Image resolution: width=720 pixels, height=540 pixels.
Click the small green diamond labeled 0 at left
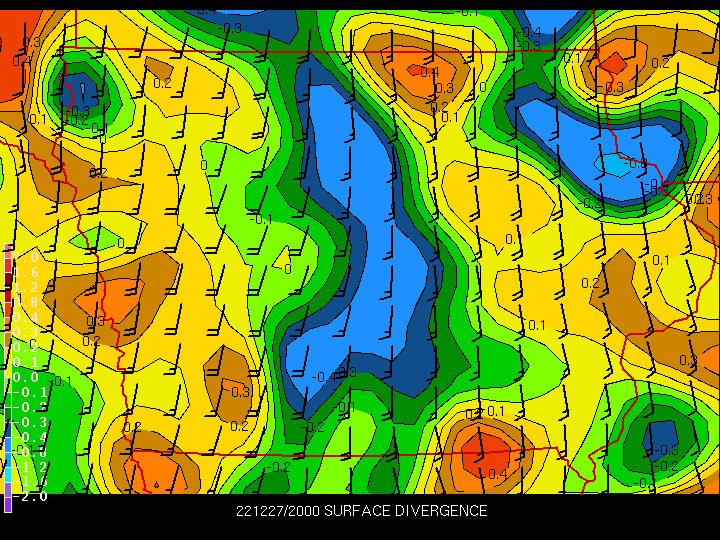pos(96,239)
